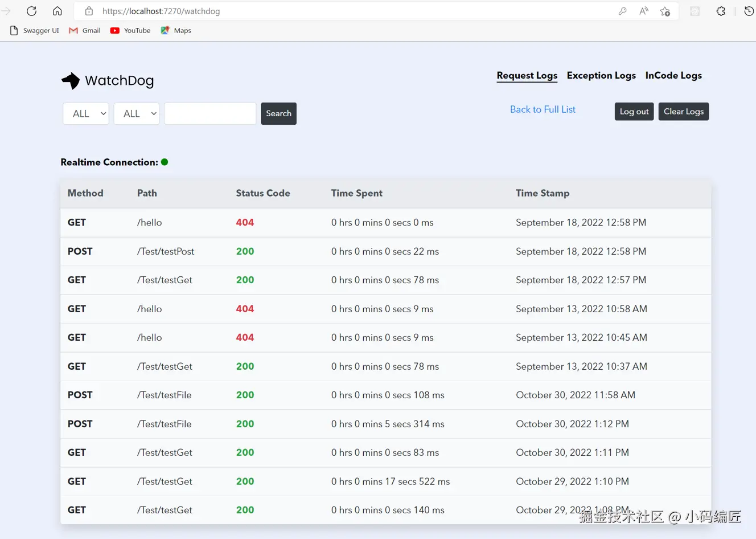This screenshot has width=756, height=539.
Task: Click the browser refresh icon
Action: pyautogui.click(x=31, y=11)
